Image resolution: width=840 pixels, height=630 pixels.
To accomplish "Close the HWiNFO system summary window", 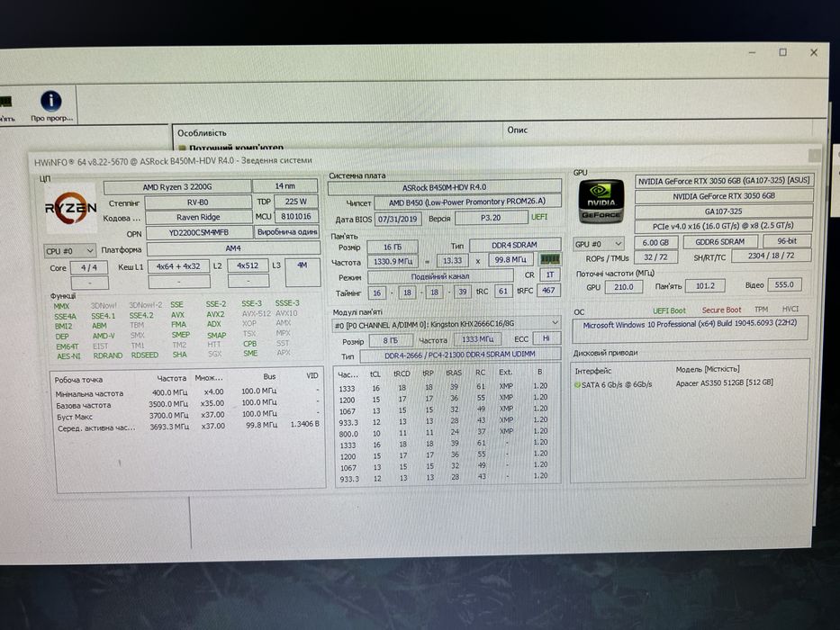I will tap(814, 155).
